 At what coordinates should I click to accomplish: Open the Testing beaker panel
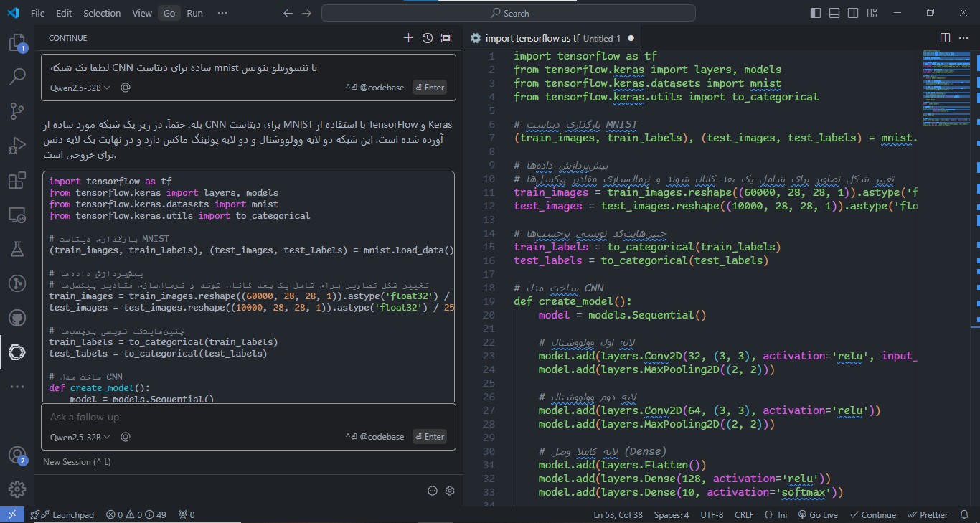tap(17, 248)
